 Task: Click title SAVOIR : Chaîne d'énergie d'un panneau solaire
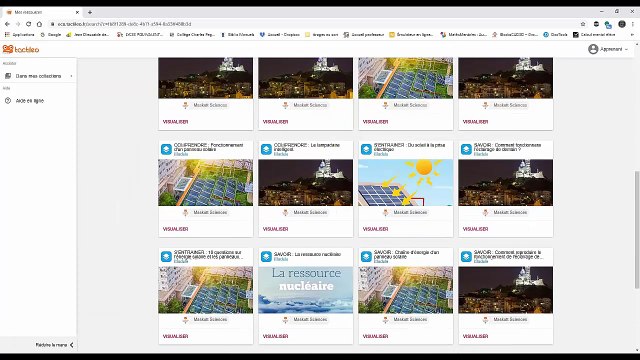[407, 254]
